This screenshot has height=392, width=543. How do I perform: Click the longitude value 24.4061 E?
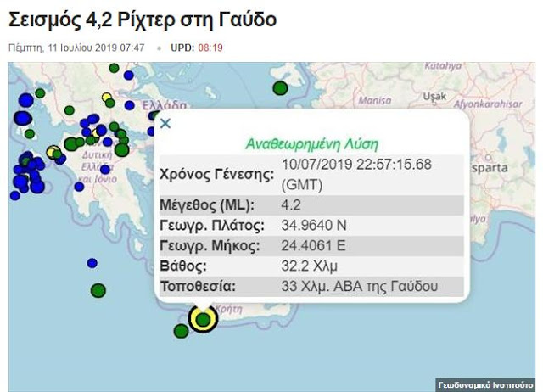pos(313,246)
